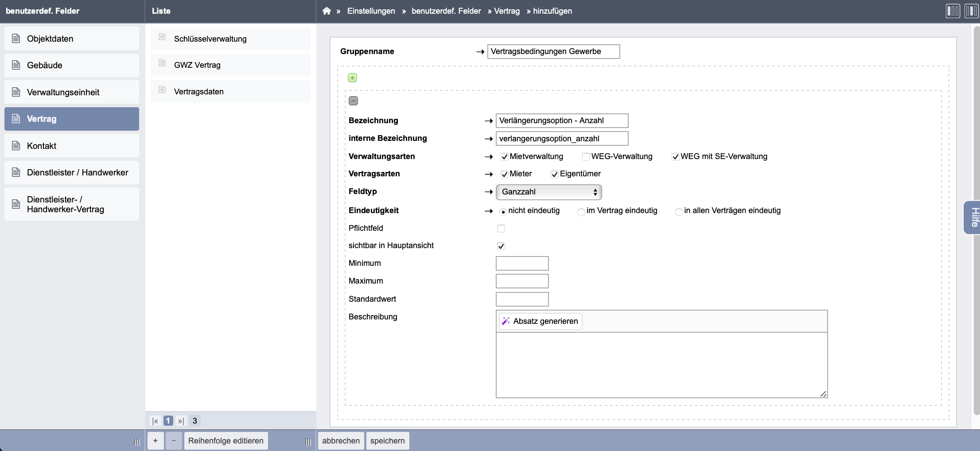Click left panel resize grip in footer
Viewport: 980px width, 451px height.
(137, 442)
